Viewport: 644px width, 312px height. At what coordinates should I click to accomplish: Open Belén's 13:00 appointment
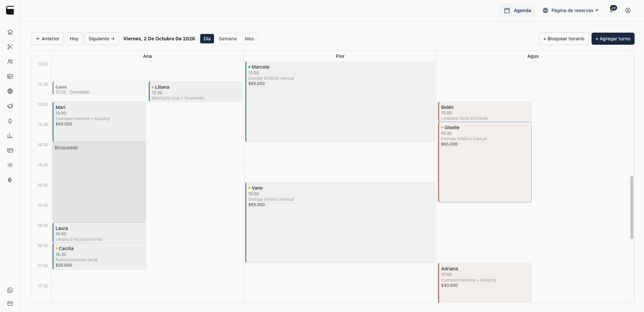click(485, 112)
